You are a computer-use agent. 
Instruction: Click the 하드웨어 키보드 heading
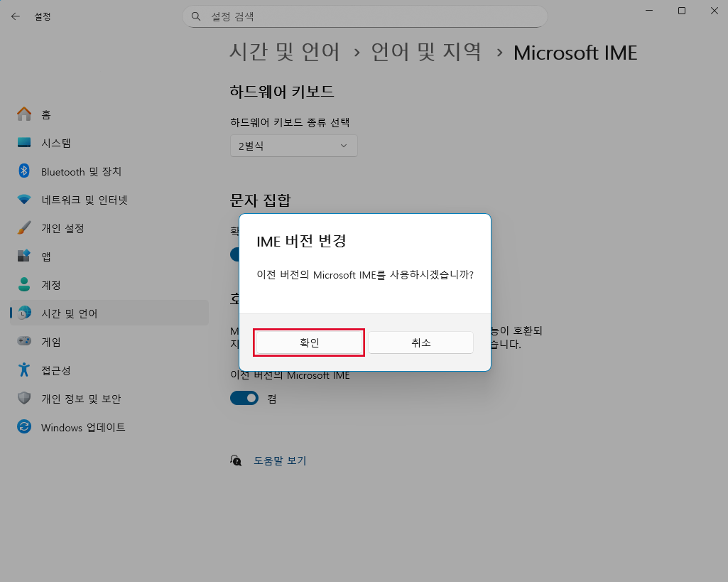pos(282,91)
